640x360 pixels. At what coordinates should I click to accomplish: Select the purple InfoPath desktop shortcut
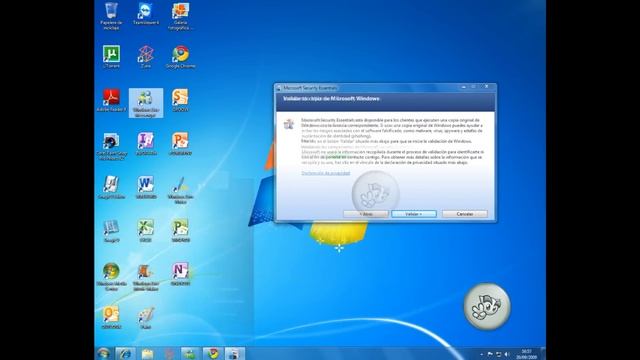[145, 144]
